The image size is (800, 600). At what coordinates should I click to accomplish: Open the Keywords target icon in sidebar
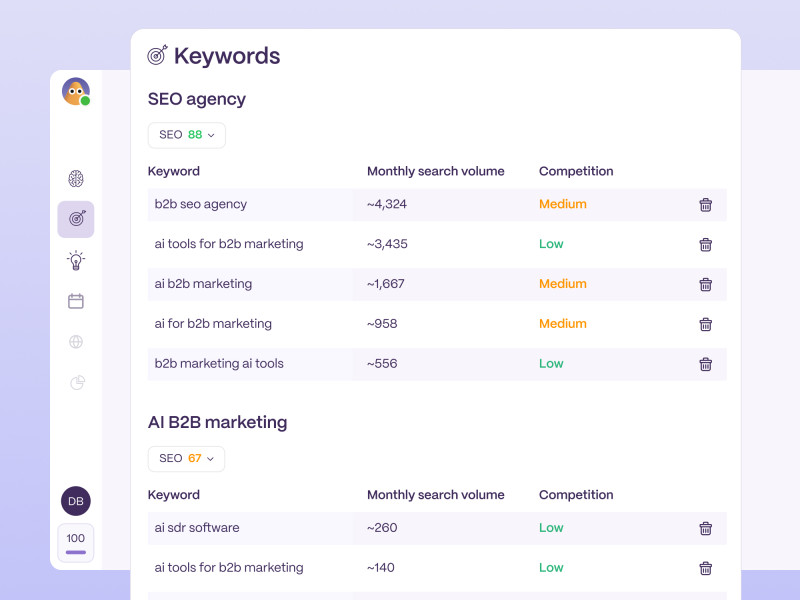[76, 219]
